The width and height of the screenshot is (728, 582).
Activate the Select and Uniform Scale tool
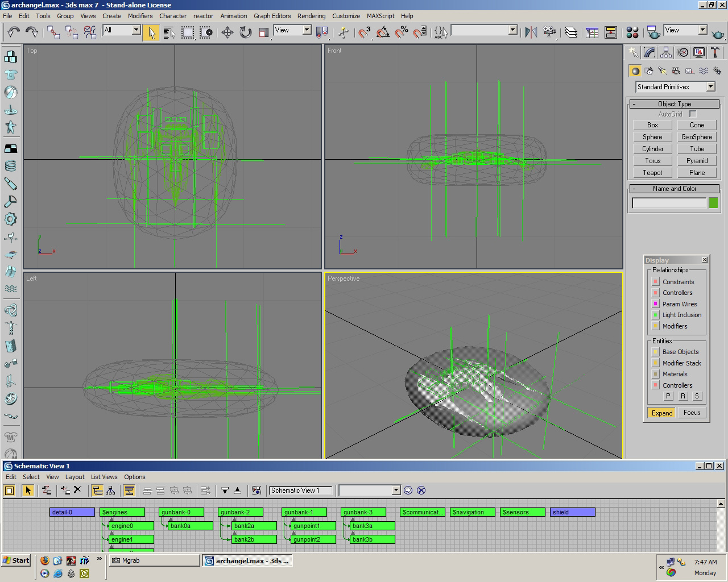264,32
